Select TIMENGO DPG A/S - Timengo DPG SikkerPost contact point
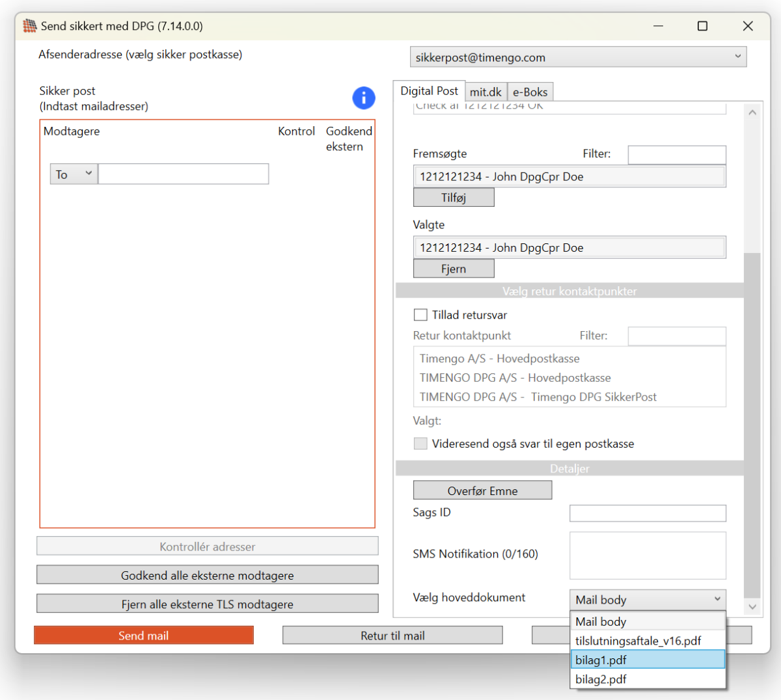The height and width of the screenshot is (700, 781). click(x=538, y=397)
